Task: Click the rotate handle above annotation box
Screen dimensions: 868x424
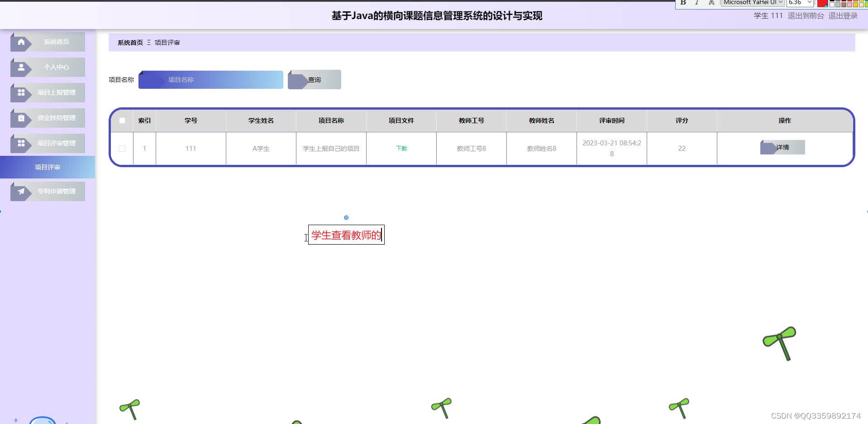Action: pos(346,218)
